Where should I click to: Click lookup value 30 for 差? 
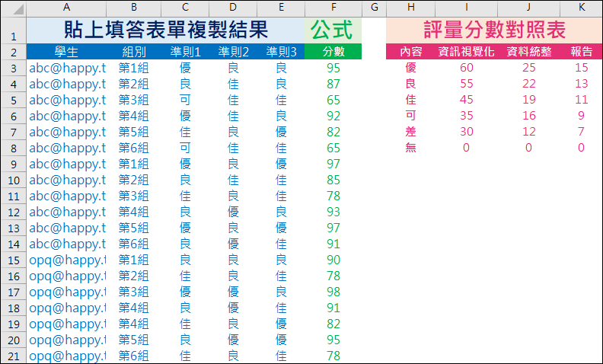click(467, 132)
